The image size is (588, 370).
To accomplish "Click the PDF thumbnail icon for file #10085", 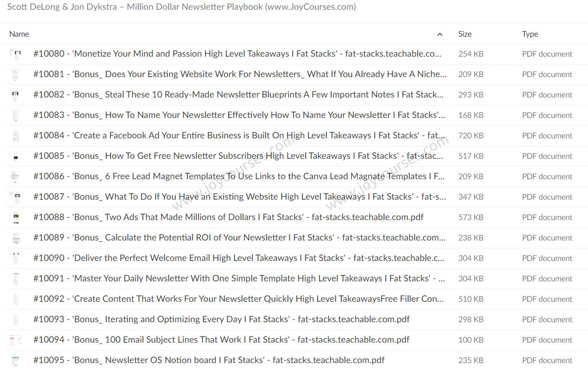I will [x=15, y=156].
